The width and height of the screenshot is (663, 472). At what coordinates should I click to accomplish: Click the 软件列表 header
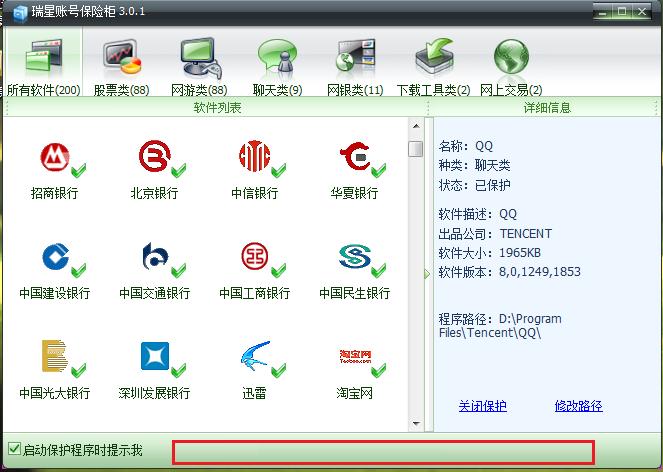pyautogui.click(x=217, y=107)
